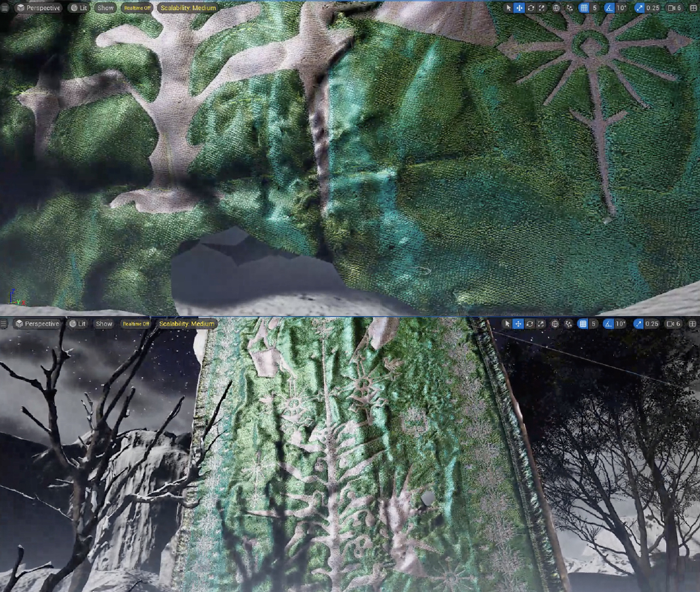Toggle rotation angle snapping in top viewport
Image resolution: width=700 pixels, height=592 pixels.
coord(609,8)
